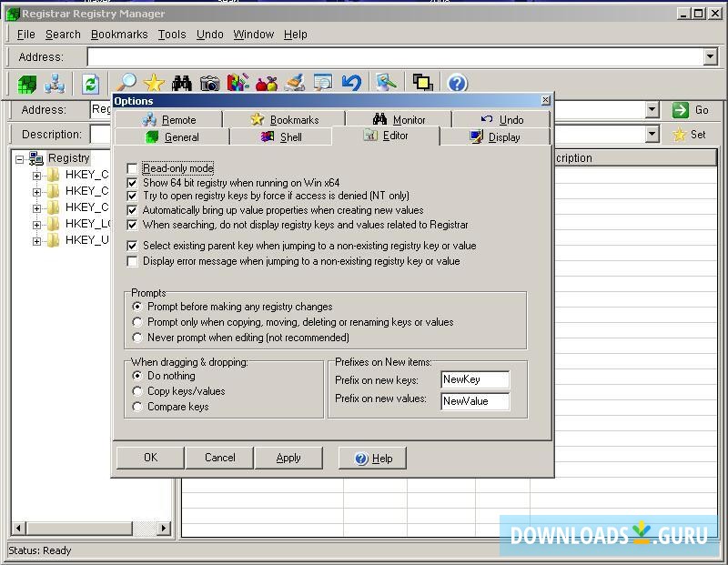The image size is (728, 565).
Task: Enable Display error message when jumping option
Action: click(132, 261)
